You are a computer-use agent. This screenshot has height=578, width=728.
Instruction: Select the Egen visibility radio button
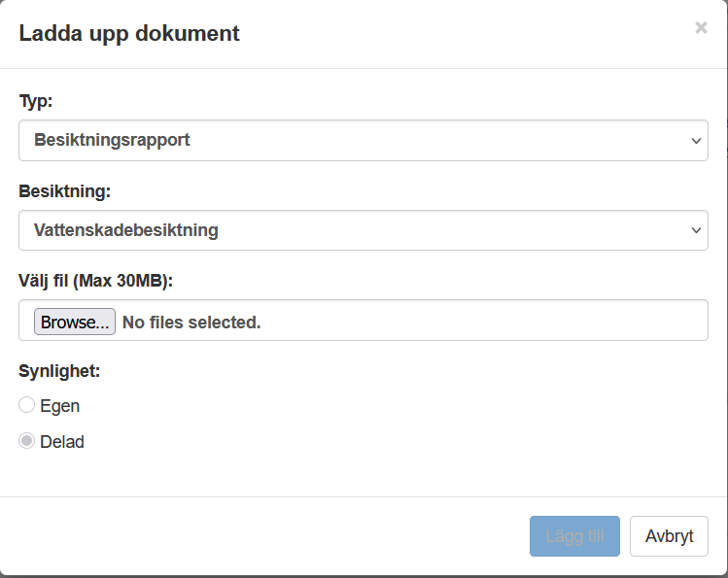(x=27, y=405)
